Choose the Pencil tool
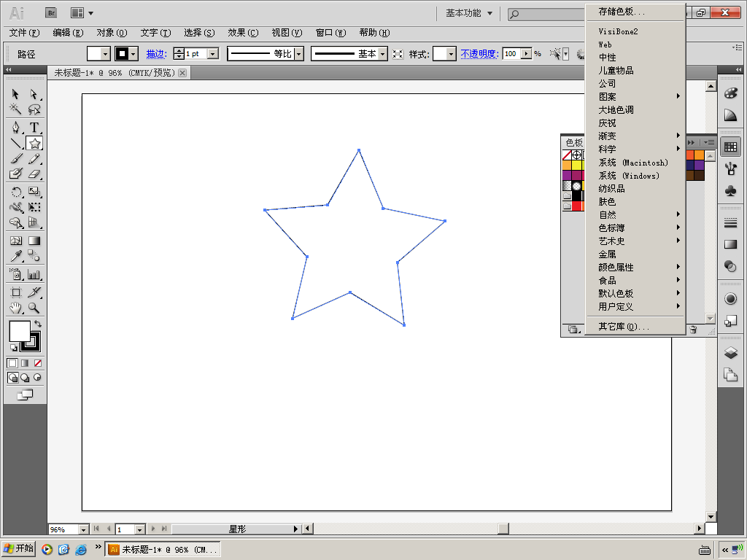 click(x=34, y=158)
